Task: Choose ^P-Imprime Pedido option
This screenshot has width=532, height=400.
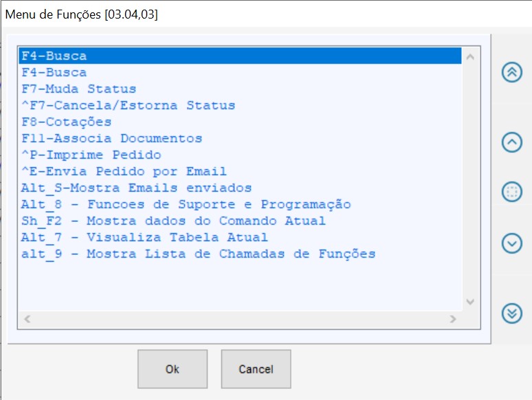Action: point(91,155)
